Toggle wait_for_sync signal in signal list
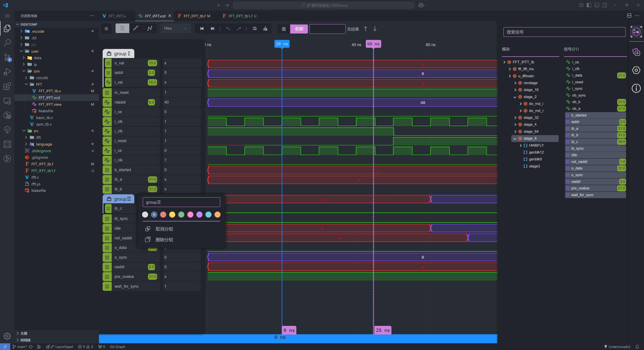Image resolution: width=644 pixels, height=350 pixels. (x=595, y=195)
